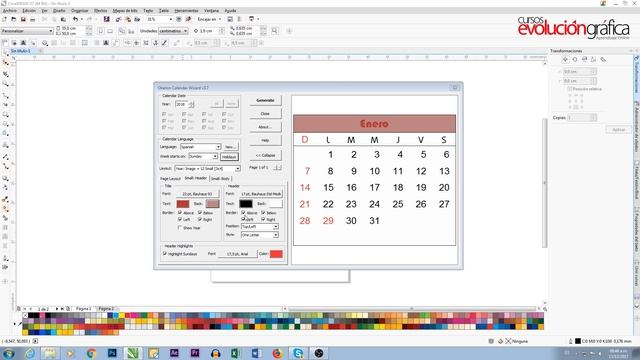Select the Shape tool in the toolbox
Screen dimensions: 640x360
pos(5,63)
